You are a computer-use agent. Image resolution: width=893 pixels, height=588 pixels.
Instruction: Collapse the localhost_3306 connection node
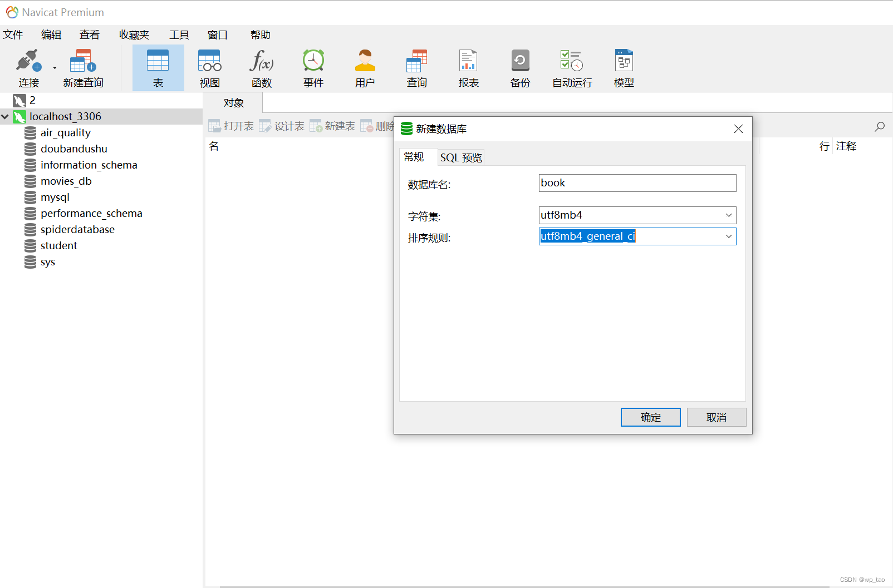pyautogui.click(x=5, y=117)
